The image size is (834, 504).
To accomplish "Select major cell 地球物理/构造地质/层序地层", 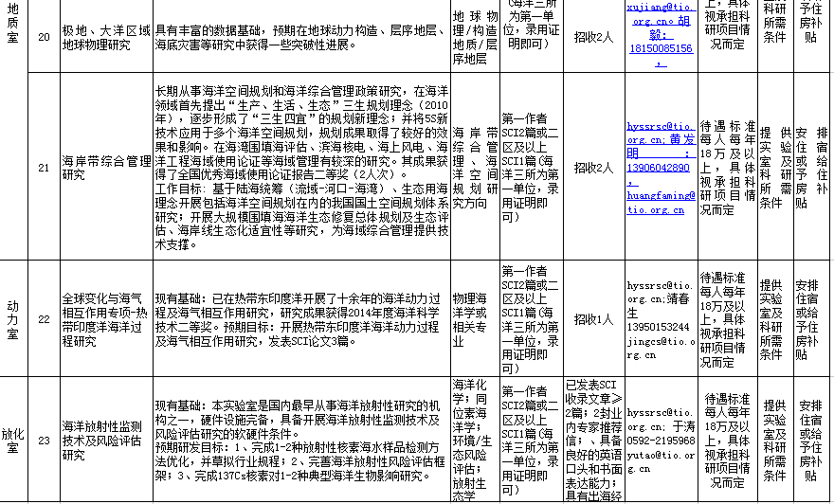I will [475, 36].
